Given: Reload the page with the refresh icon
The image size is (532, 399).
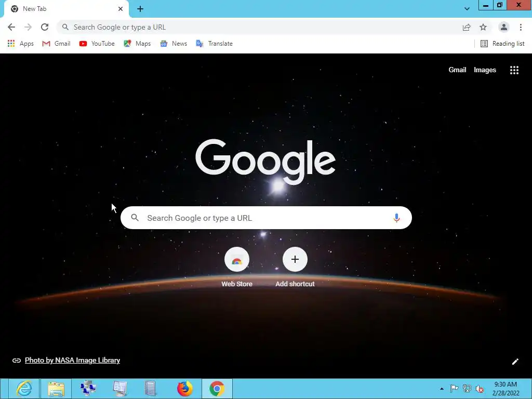Looking at the screenshot, I should coord(45,27).
